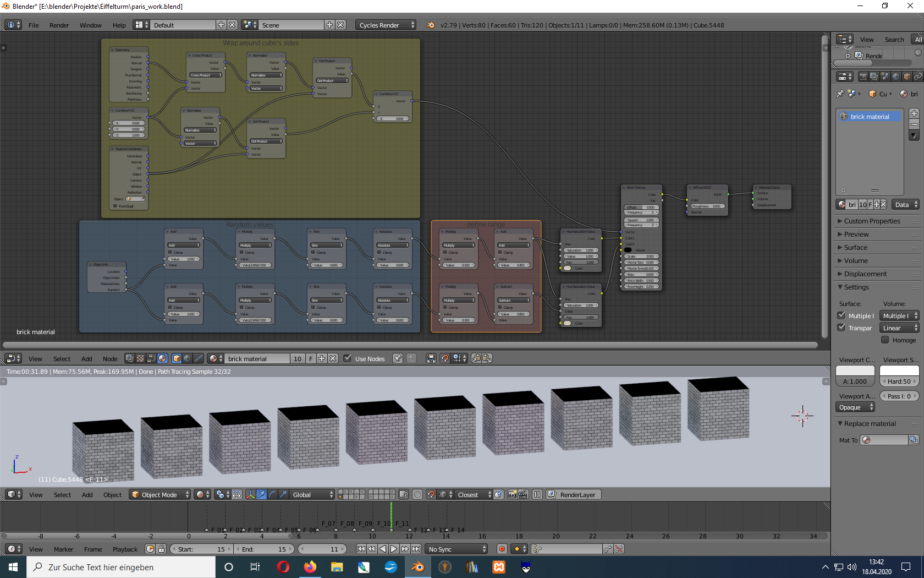Jump to the timeline start frame
Viewport: 924px width, 578px height.
coord(360,549)
